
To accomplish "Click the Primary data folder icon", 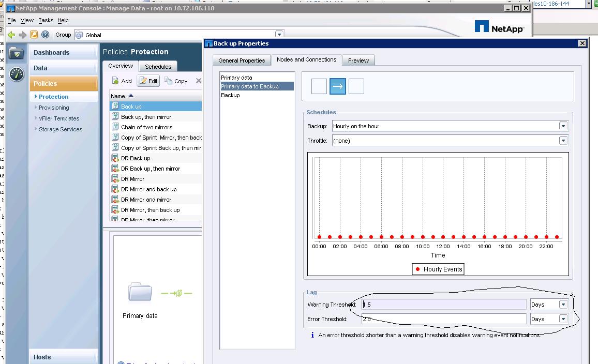I will coord(140,292).
